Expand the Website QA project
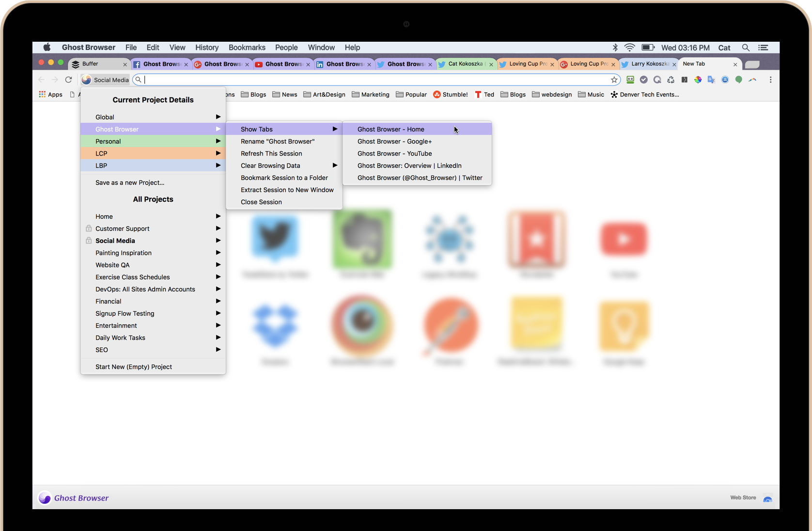The width and height of the screenshot is (812, 531). tap(218, 265)
